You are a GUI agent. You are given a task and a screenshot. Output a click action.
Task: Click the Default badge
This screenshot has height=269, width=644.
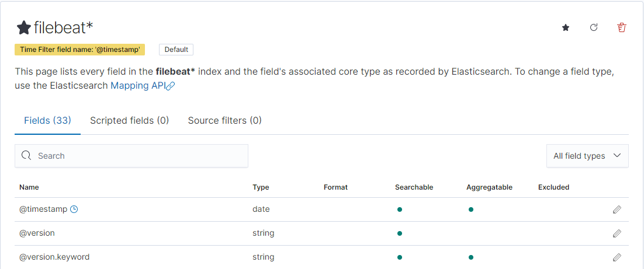point(176,50)
